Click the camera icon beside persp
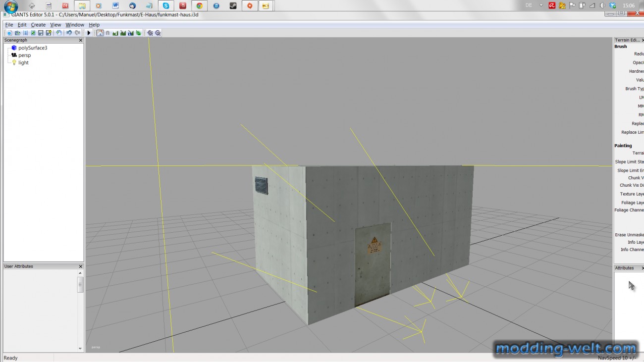The image size is (644, 362). point(14,55)
